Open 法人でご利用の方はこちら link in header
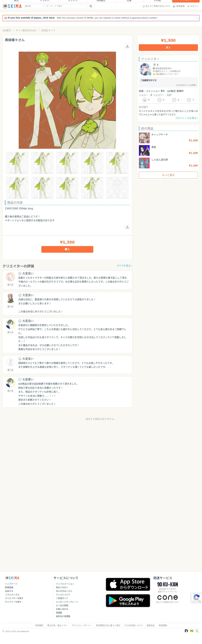 (156, 6)
